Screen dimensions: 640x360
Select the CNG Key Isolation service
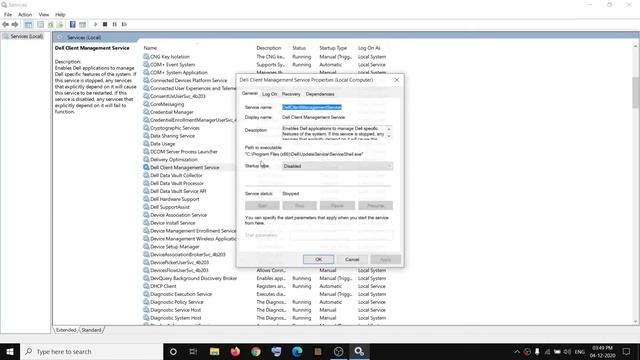click(170, 57)
